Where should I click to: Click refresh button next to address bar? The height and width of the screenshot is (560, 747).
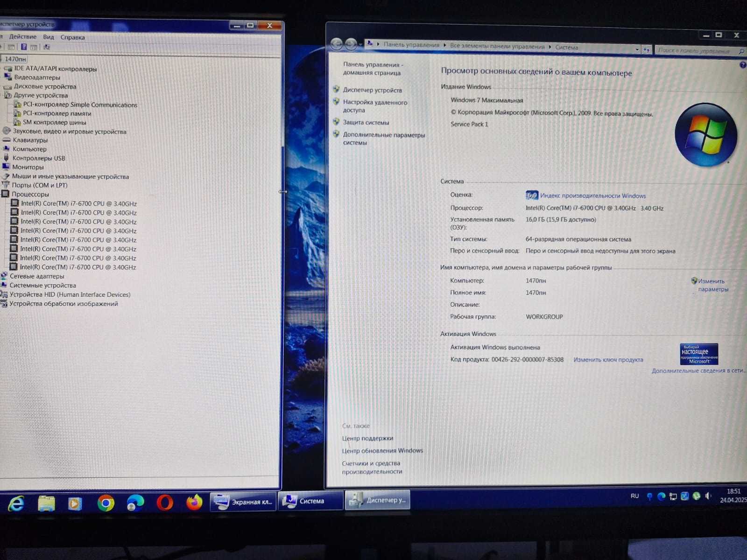pos(647,49)
